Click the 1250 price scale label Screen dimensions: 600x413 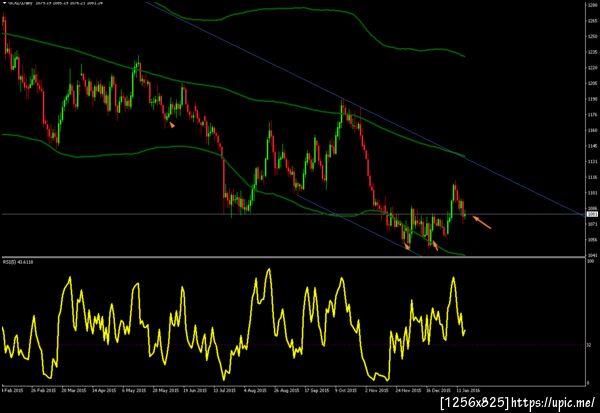click(x=593, y=36)
